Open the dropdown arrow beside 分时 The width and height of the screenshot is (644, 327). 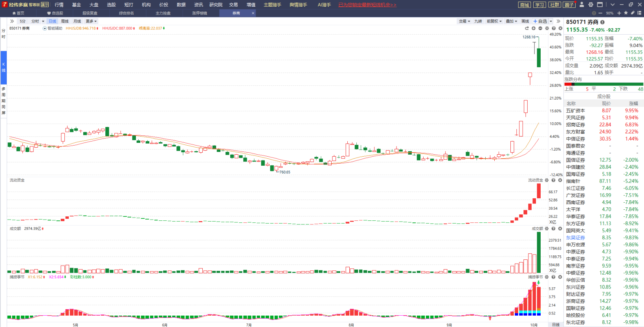tap(43, 21)
